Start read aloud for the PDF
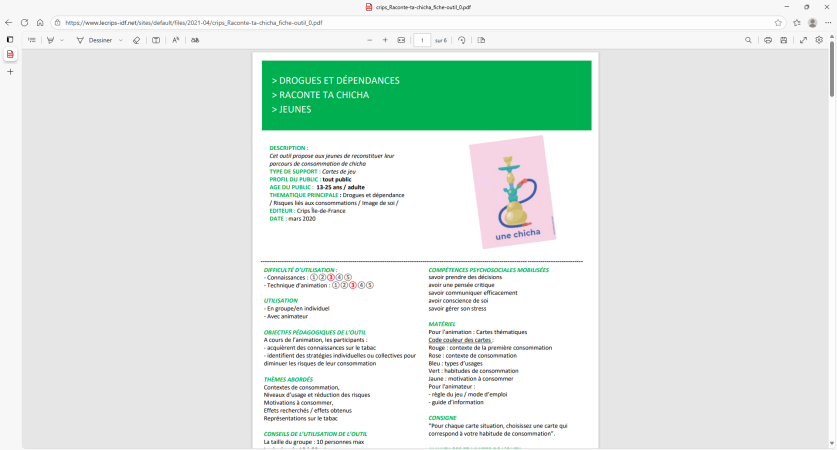 (x=175, y=40)
